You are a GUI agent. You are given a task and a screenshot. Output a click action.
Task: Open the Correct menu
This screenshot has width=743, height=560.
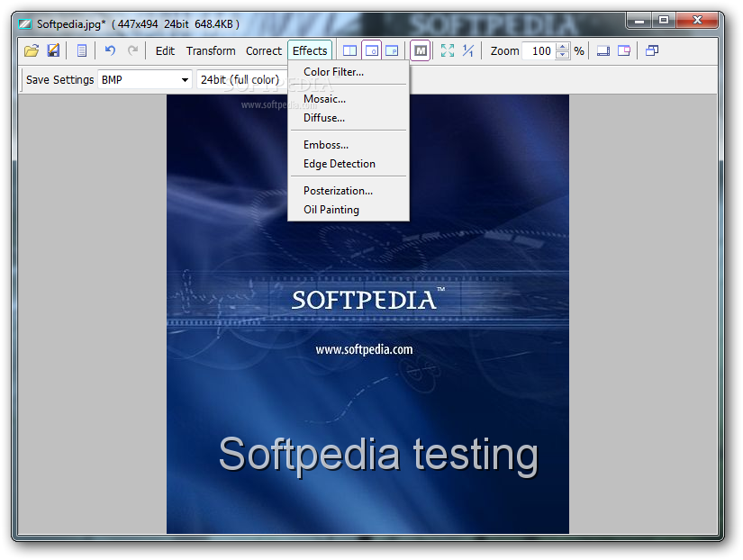[x=264, y=50]
